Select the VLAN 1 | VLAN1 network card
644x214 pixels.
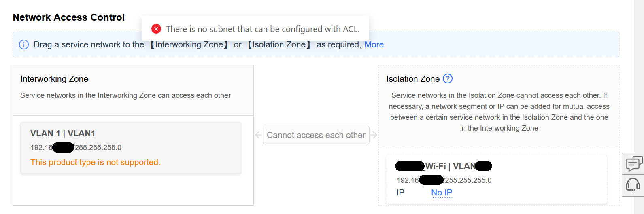click(x=131, y=148)
